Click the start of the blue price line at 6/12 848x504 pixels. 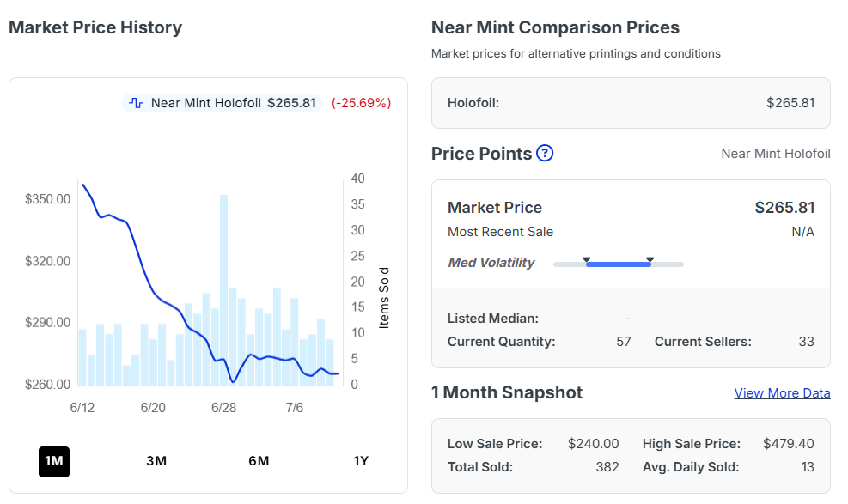[82, 185]
